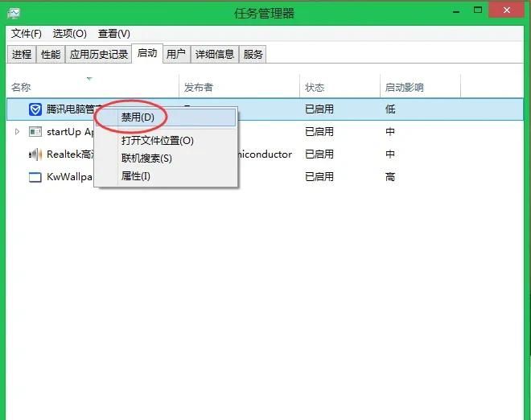The height and width of the screenshot is (420, 531).
Task: Click the Task Manager title bar icon
Action: pos(14,14)
